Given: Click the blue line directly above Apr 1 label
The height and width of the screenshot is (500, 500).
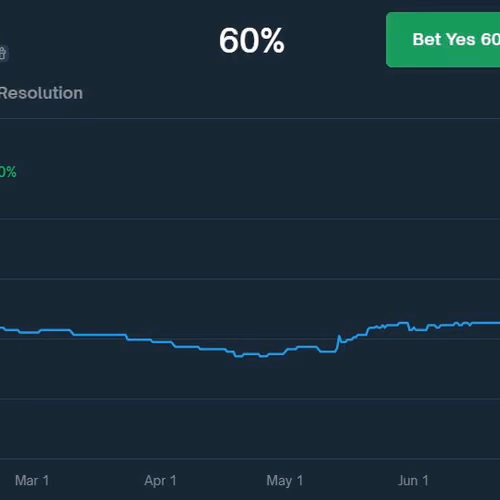Looking at the screenshot, I should click(160, 342).
